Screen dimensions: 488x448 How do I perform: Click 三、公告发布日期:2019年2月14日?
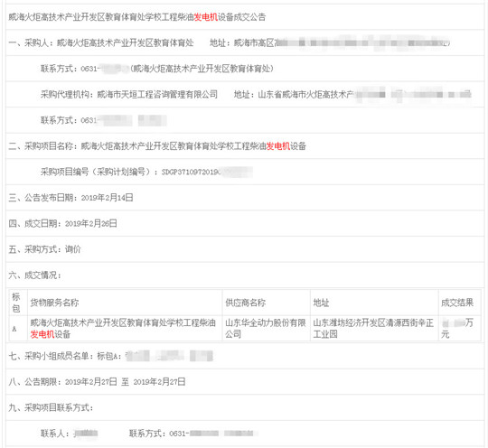[x=70, y=198]
